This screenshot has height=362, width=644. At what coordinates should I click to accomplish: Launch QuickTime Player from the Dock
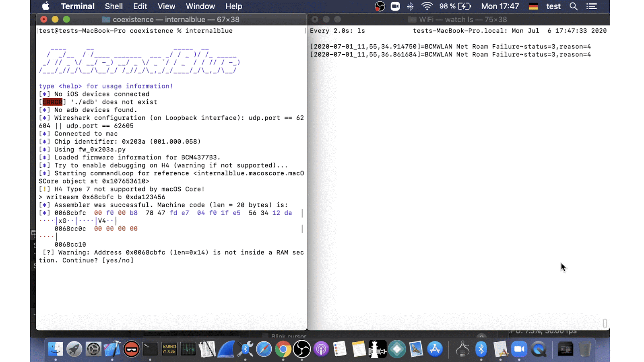[539, 349]
